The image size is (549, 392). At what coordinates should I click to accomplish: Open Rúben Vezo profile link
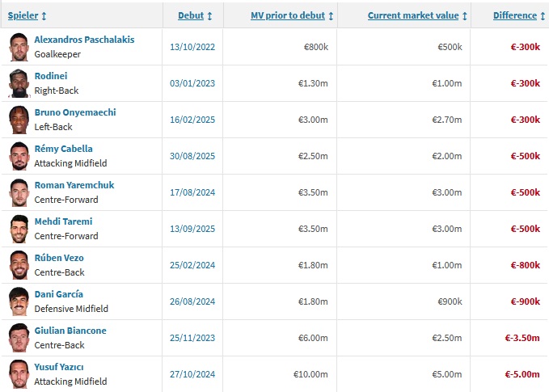tap(59, 258)
